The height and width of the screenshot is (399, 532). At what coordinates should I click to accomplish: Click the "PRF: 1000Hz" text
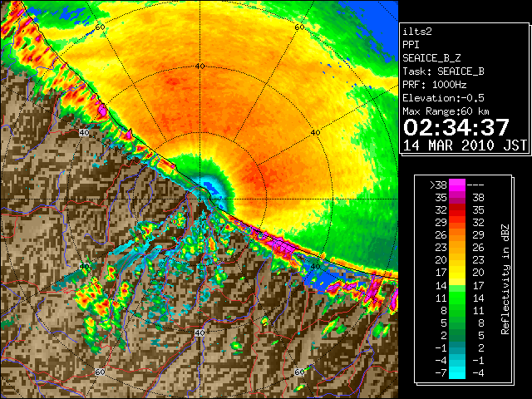click(435, 85)
